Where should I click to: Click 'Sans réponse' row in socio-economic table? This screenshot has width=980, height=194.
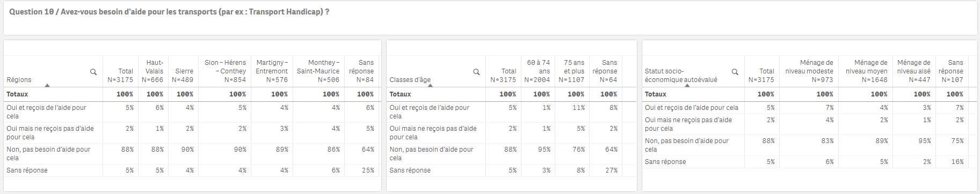coord(805,162)
